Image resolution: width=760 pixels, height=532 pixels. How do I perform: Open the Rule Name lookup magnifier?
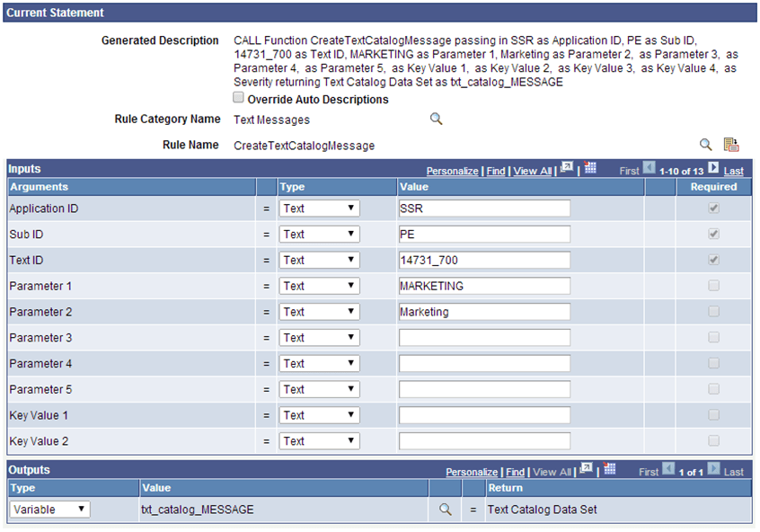[x=706, y=145]
